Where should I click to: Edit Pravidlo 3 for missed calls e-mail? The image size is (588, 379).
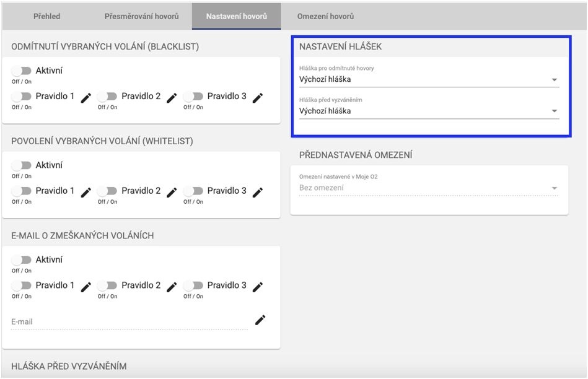coord(258,286)
